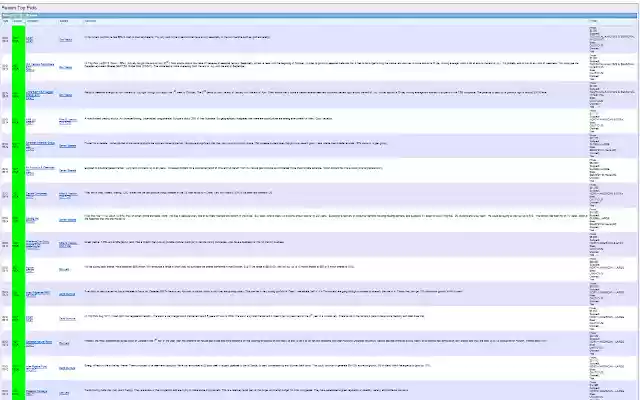The height and width of the screenshot is (400, 640).
Task: Open the analyst name link in the third row
Action: click(65, 95)
